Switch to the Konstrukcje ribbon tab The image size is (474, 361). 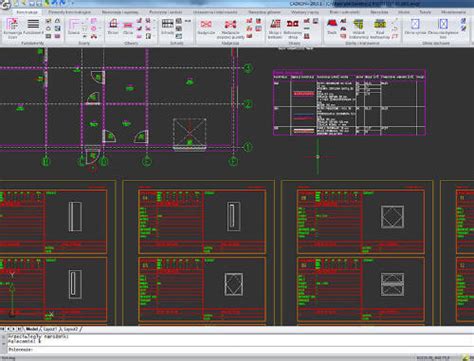pyautogui.click(x=27, y=12)
